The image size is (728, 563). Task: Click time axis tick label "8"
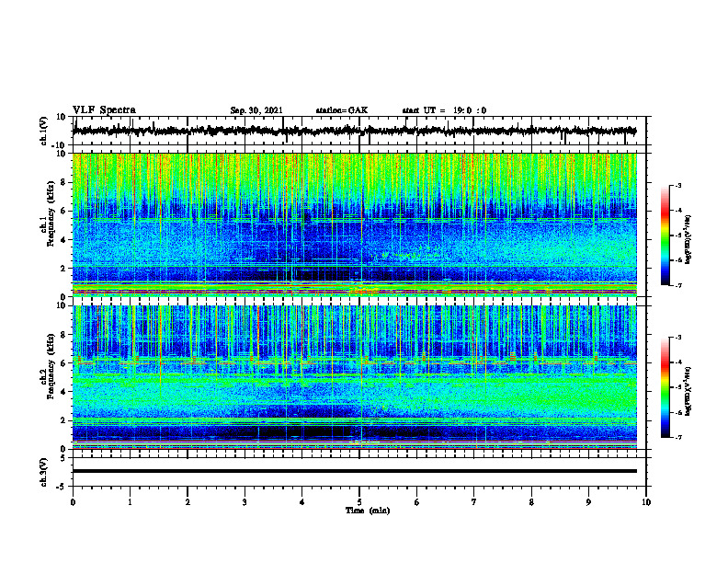[x=531, y=502]
